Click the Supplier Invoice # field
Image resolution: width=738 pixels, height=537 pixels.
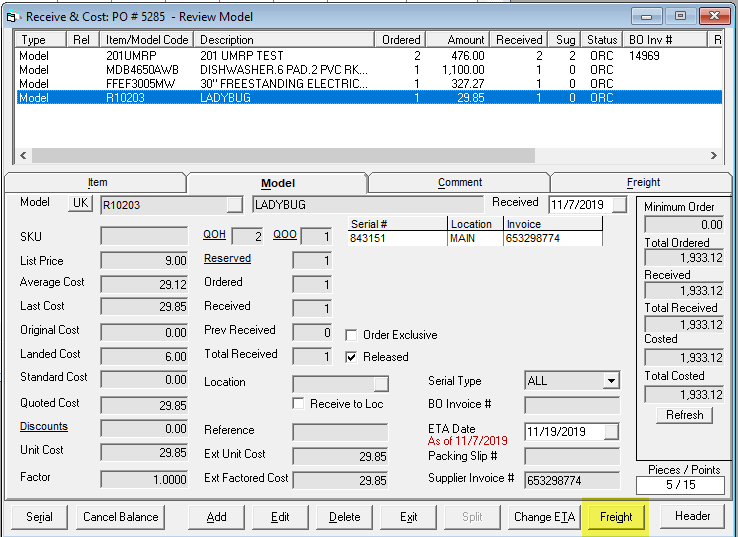[x=572, y=481]
